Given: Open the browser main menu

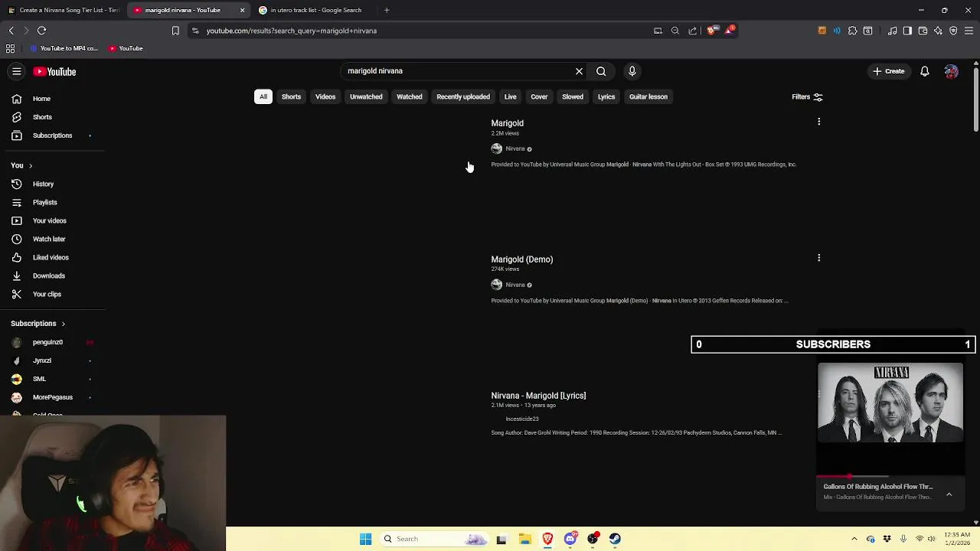Looking at the screenshot, I should tap(969, 31).
